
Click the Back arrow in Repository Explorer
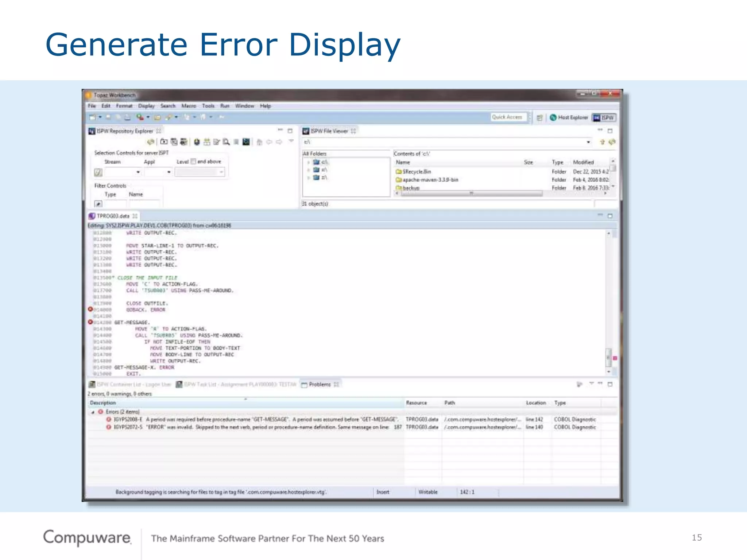click(x=269, y=142)
